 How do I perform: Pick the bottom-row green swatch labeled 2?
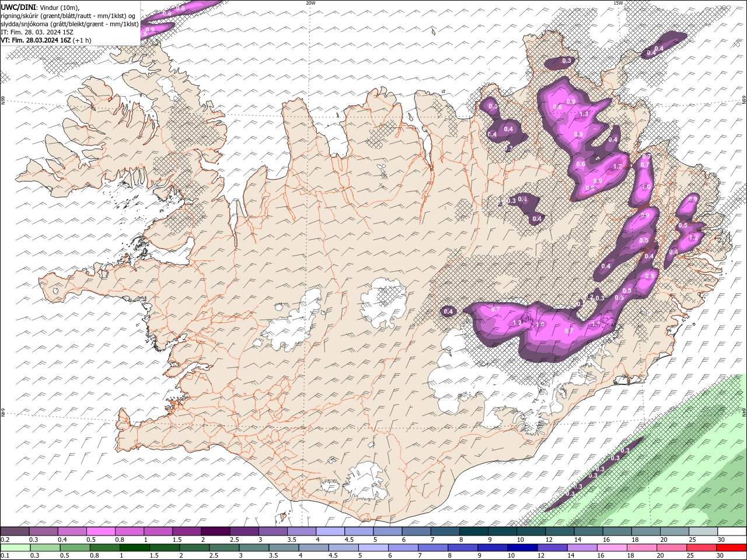pos(194,548)
